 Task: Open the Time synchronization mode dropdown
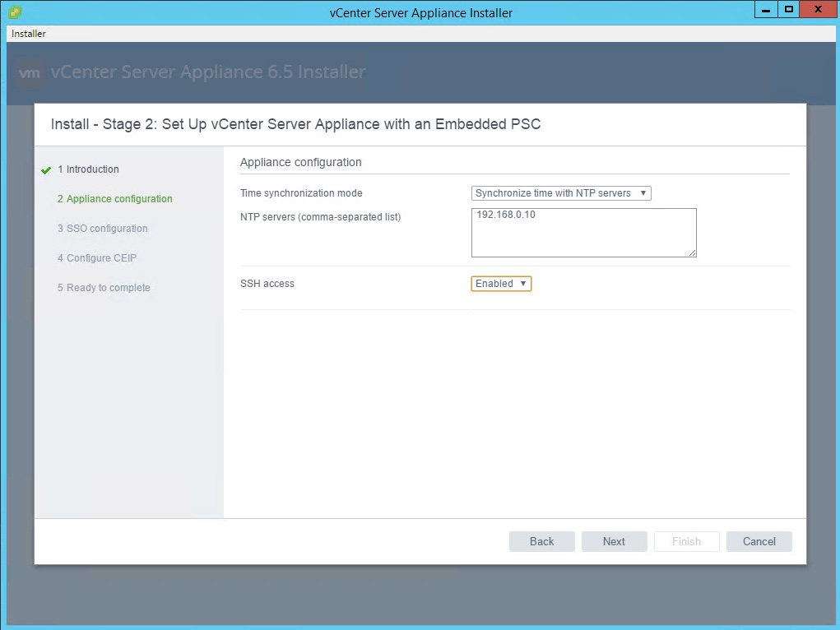pyautogui.click(x=561, y=193)
